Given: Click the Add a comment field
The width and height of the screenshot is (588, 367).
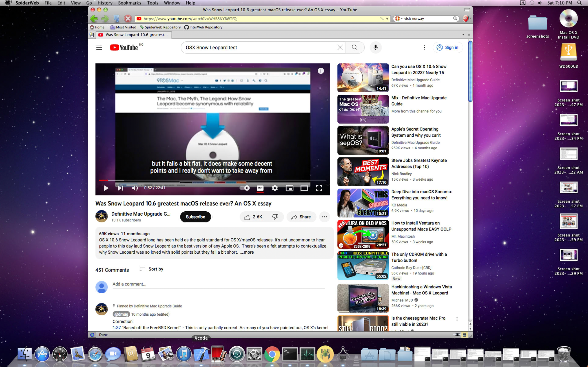Looking at the screenshot, I should [x=219, y=284].
